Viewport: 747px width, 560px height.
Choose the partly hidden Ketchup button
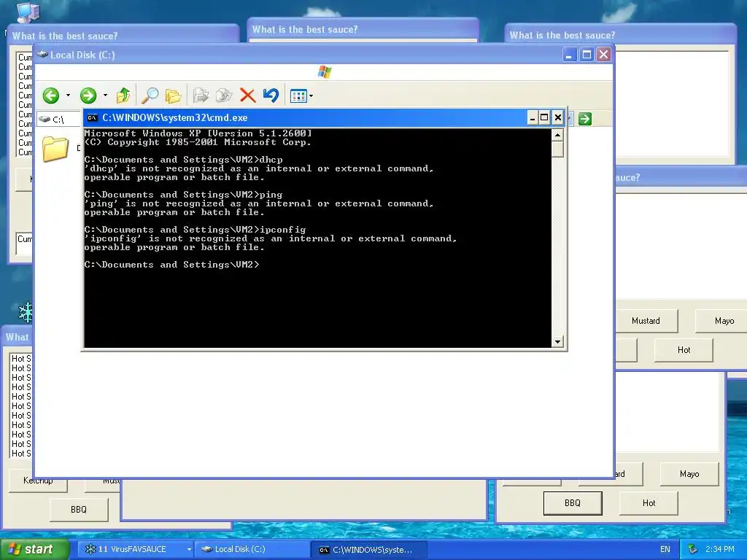pos(38,483)
